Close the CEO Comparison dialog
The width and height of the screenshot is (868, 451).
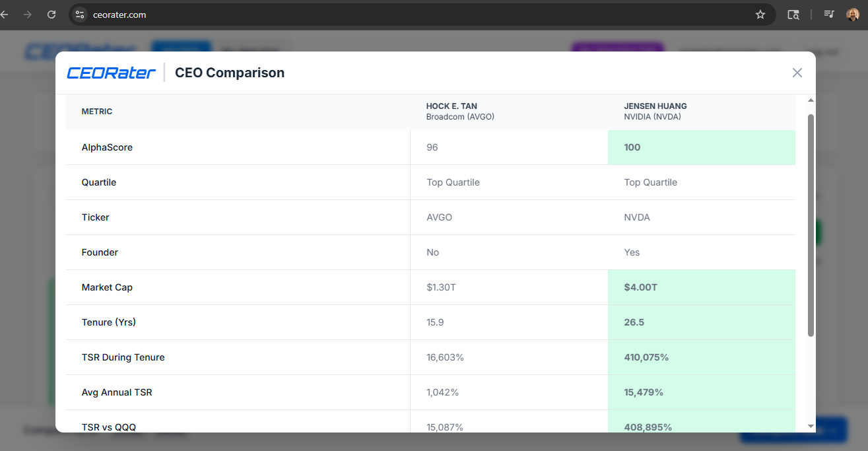coord(797,73)
